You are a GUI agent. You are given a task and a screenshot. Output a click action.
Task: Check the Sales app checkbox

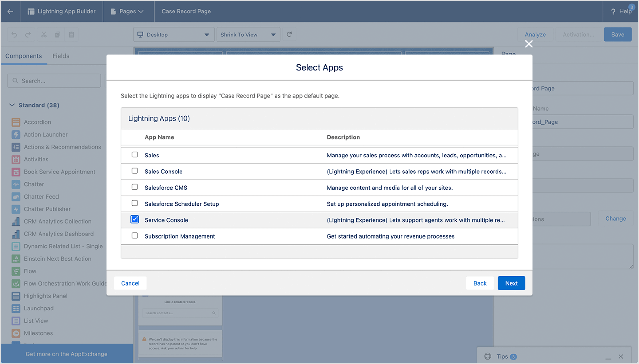(x=135, y=155)
